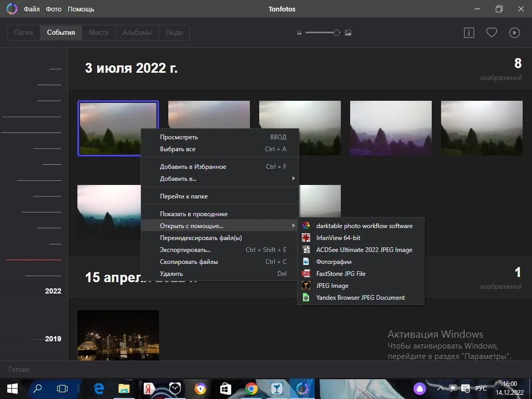Viewport: 532px width, 399px height.
Task: Toggle favorites heart icon in toolbar
Action: click(491, 33)
